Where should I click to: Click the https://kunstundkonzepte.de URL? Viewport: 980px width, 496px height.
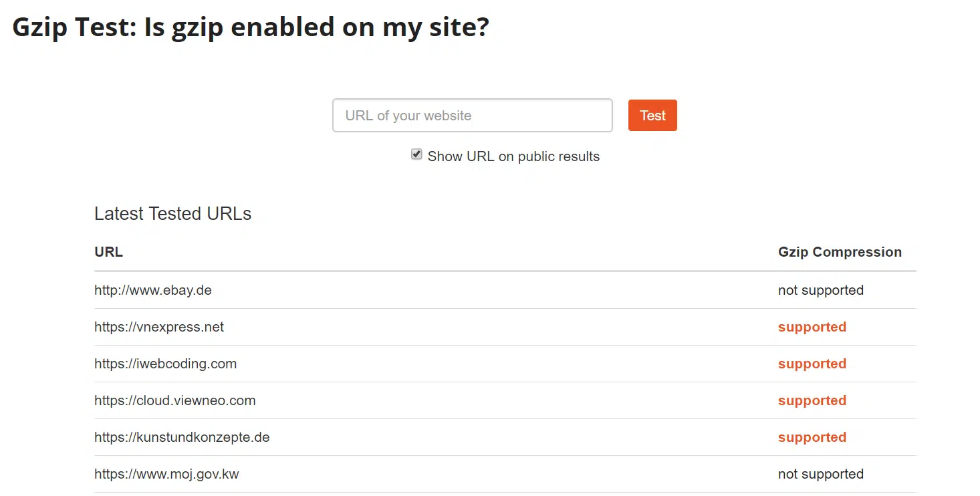(x=182, y=437)
